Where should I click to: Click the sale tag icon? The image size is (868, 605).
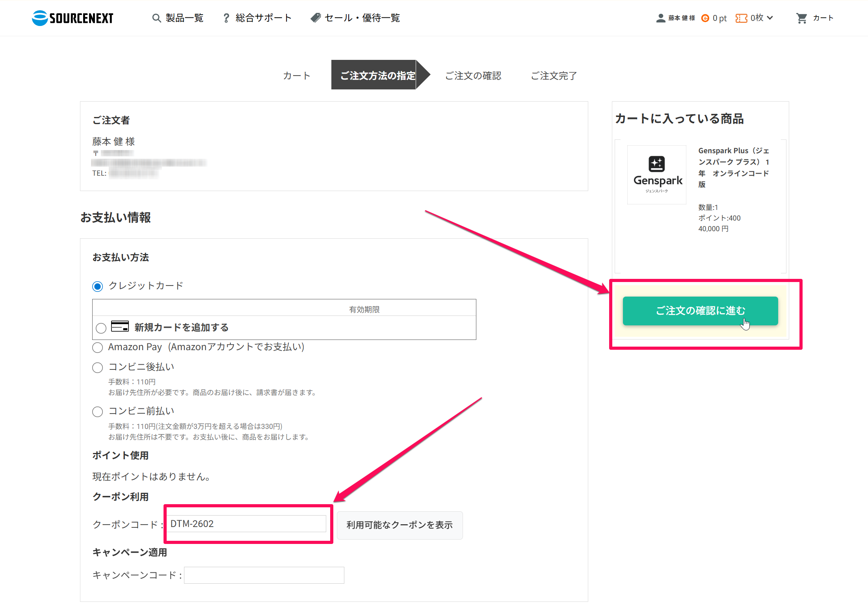tap(316, 18)
